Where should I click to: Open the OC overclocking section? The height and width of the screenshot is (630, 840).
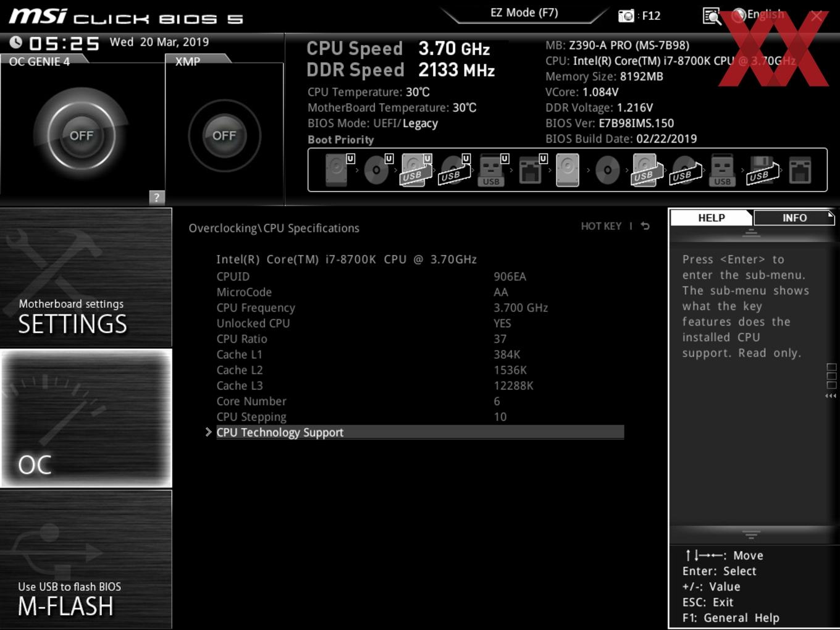tap(86, 418)
